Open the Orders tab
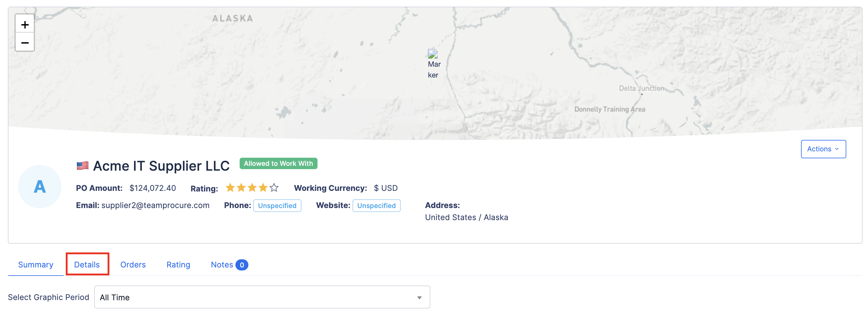The height and width of the screenshot is (319, 868). click(x=133, y=265)
